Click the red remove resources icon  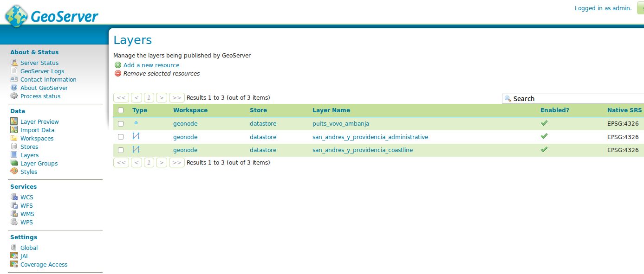click(x=118, y=74)
